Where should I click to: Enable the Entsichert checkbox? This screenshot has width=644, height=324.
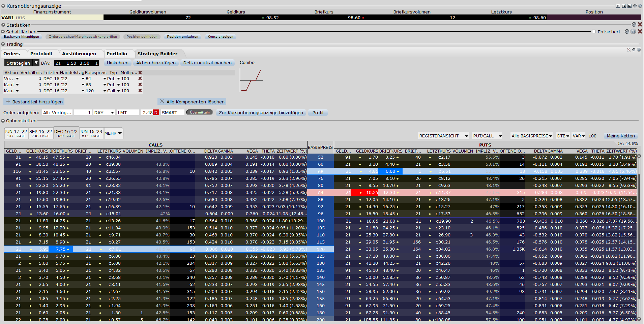click(x=594, y=31)
